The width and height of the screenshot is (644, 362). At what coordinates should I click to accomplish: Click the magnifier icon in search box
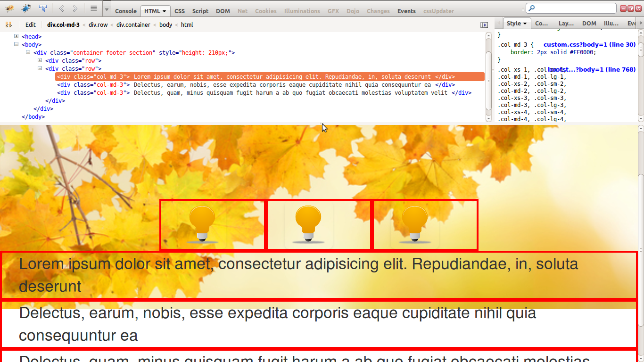(x=532, y=8)
